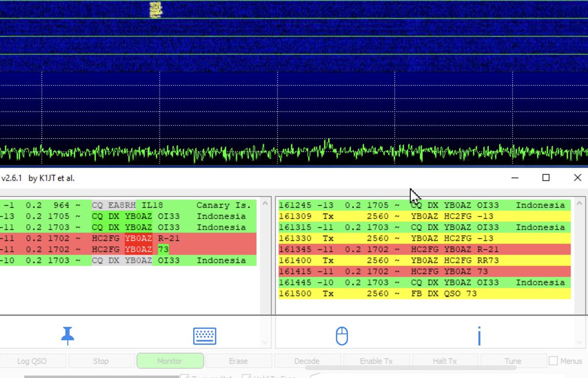
Task: Select the 161415 HC2FG YB0AZ 73 row
Action: click(424, 271)
